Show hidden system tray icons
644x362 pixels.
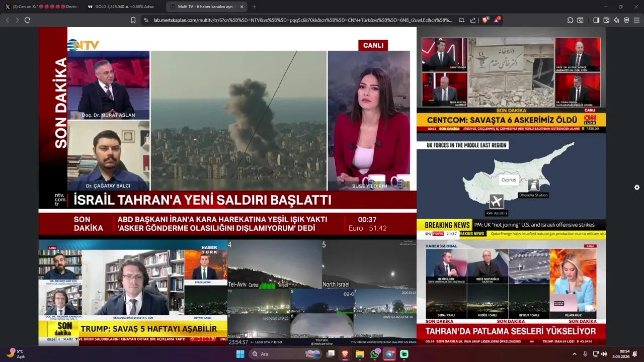(x=575, y=354)
